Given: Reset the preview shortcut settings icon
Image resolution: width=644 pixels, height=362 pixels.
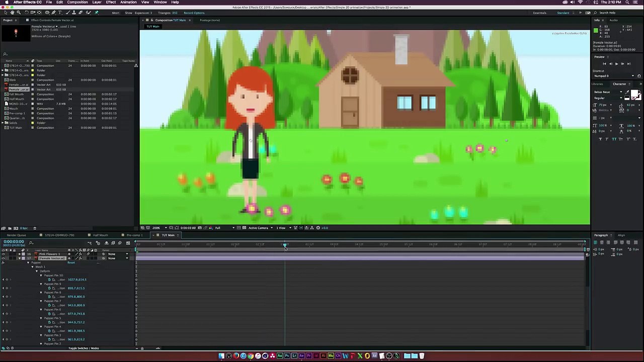Looking at the screenshot, I should pos(639,76).
